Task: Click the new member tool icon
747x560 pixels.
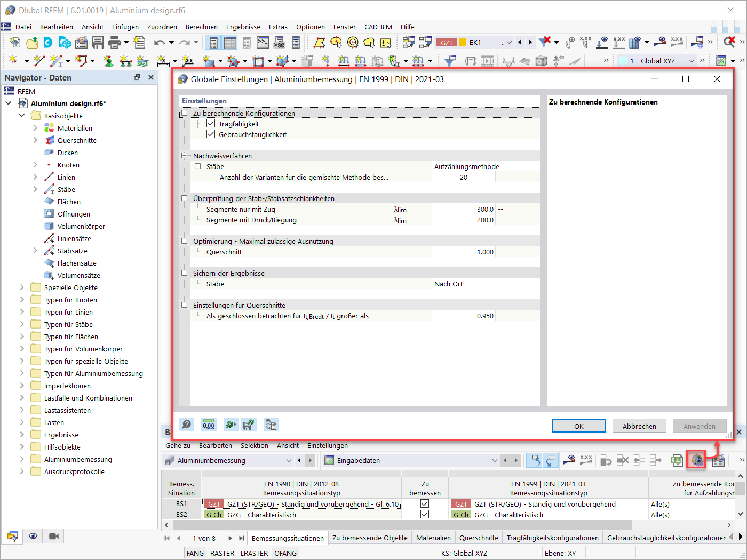Action: [56, 61]
